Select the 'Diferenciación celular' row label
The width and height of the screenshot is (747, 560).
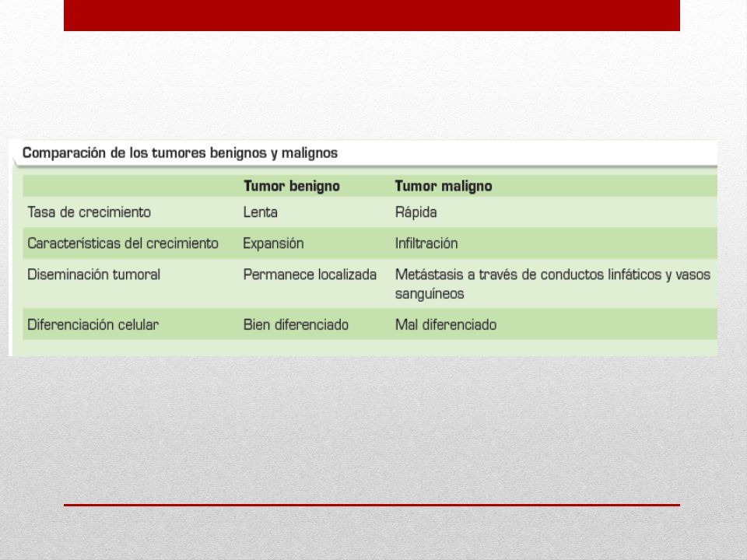point(93,325)
